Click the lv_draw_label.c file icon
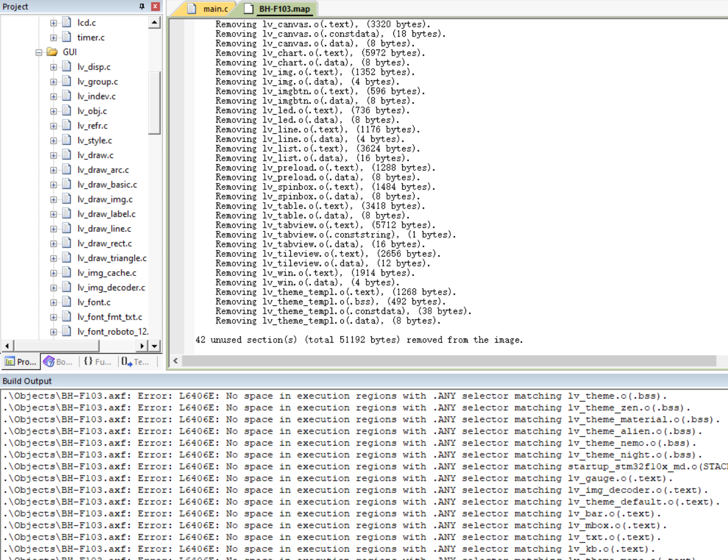 (x=67, y=213)
